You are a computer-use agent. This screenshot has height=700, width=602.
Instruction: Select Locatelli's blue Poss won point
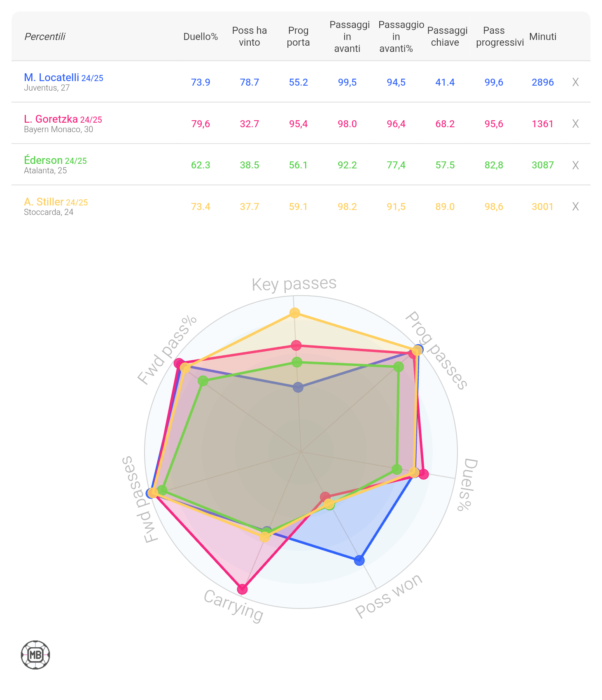pyautogui.click(x=359, y=560)
